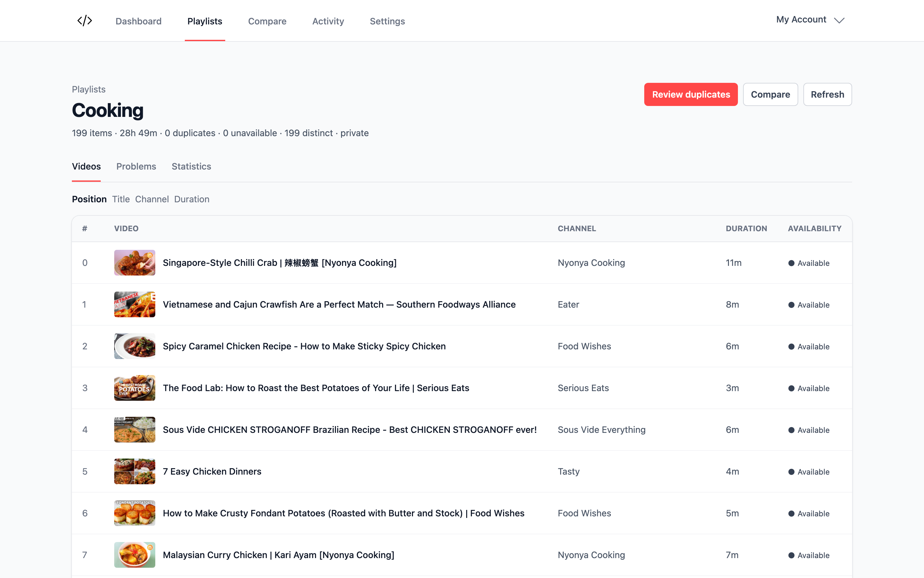Open the Singapore-Style Chilli Crab thumbnail
Viewport: 924px width, 578px height.
coord(135,263)
